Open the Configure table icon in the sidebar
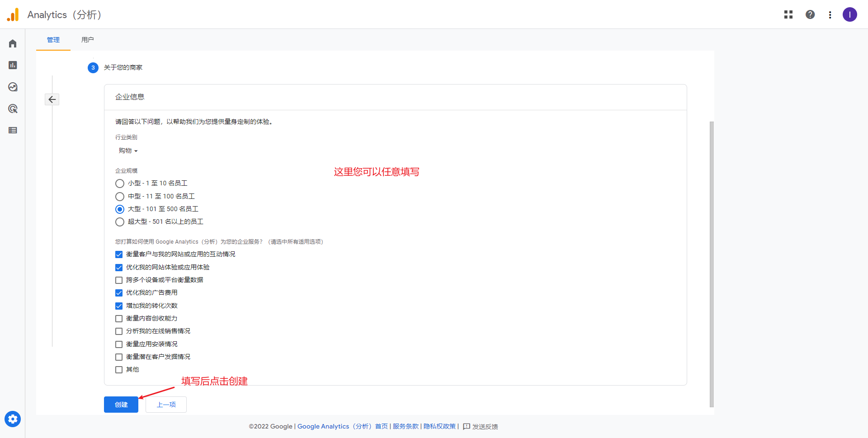868x438 pixels. (13, 130)
